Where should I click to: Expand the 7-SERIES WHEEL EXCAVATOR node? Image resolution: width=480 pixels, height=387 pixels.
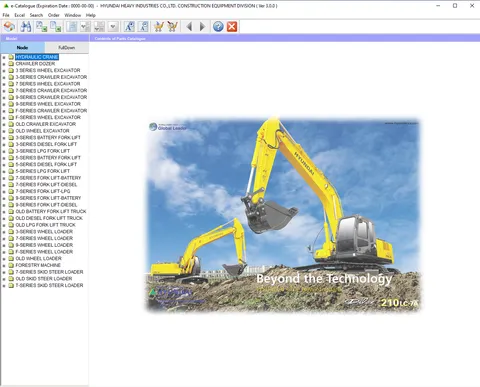[4, 84]
